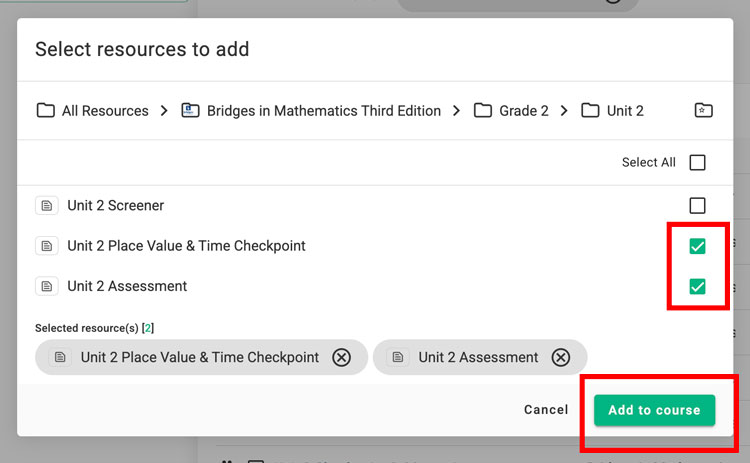
Task: Navigate to the Grade 2 breadcrumb folder
Action: [x=524, y=111]
